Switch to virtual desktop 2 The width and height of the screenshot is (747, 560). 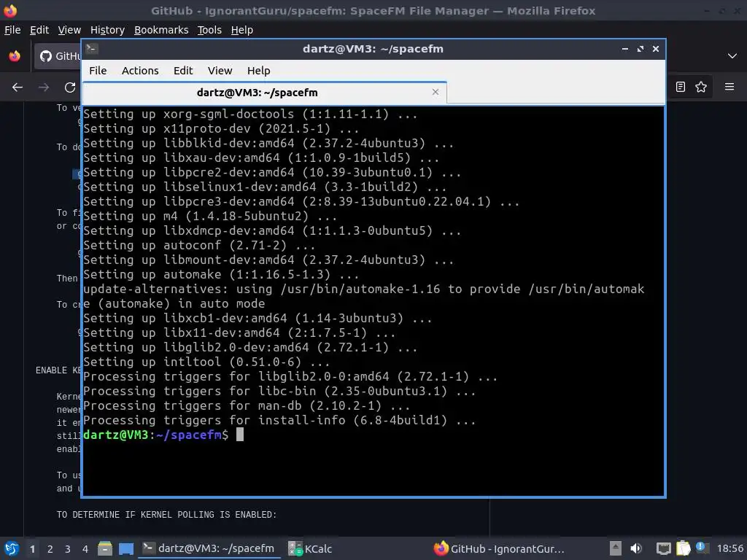pyautogui.click(x=50, y=549)
